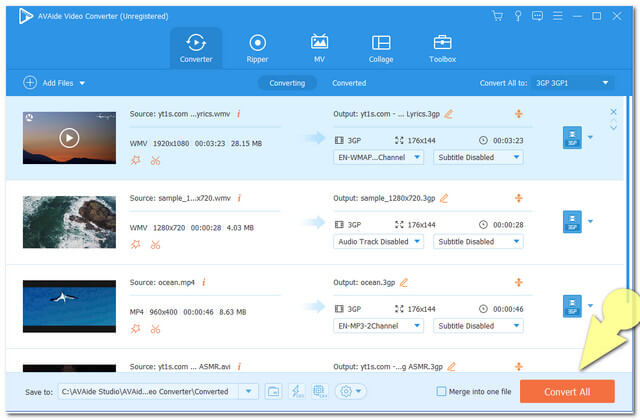Click the orange compress icon for ASMR.3gp
640x420 pixels.
518,366
